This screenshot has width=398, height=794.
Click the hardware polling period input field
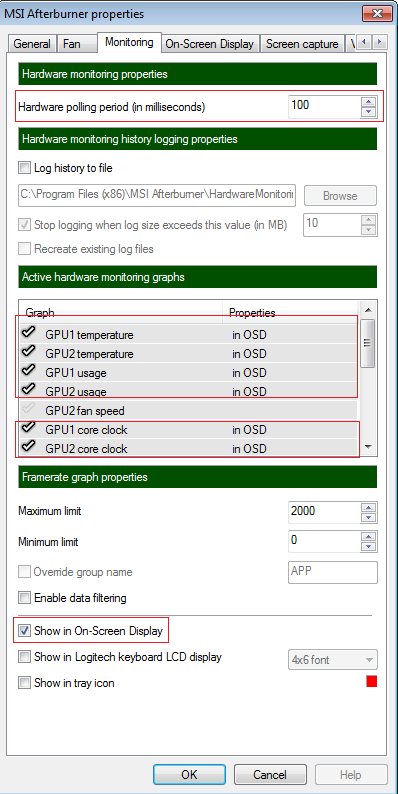click(325, 106)
